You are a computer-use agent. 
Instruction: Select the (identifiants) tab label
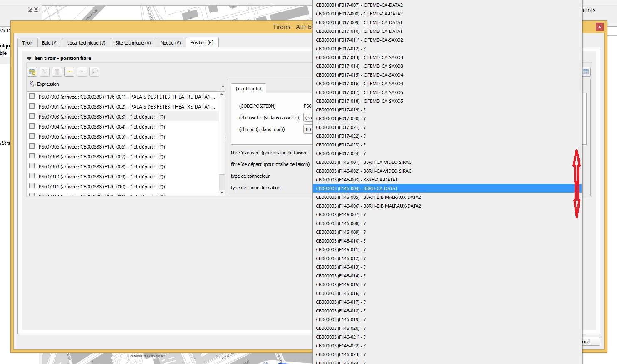[x=249, y=88]
